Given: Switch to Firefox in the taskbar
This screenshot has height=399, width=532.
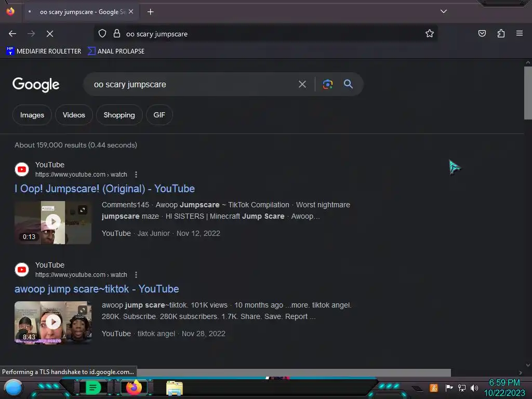Looking at the screenshot, I should (134, 388).
